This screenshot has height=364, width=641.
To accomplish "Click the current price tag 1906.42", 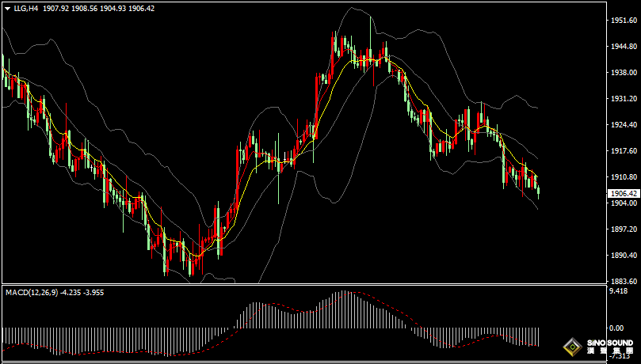I will point(621,193).
